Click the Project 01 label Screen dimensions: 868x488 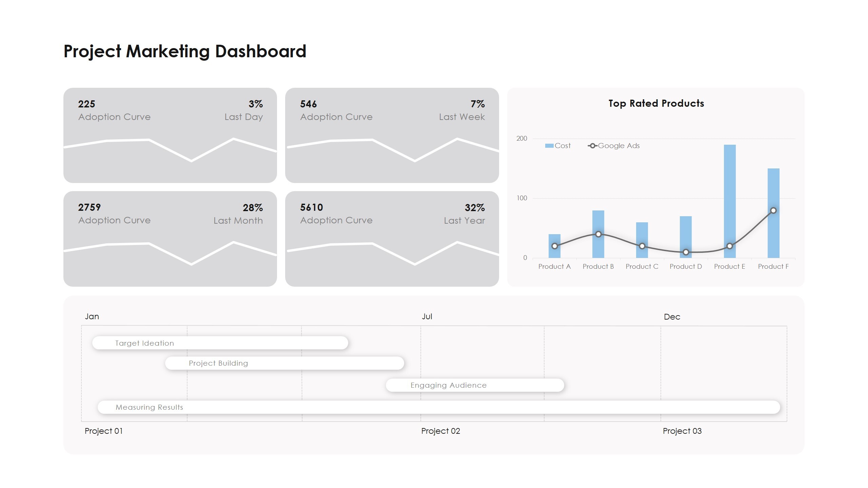coord(103,431)
